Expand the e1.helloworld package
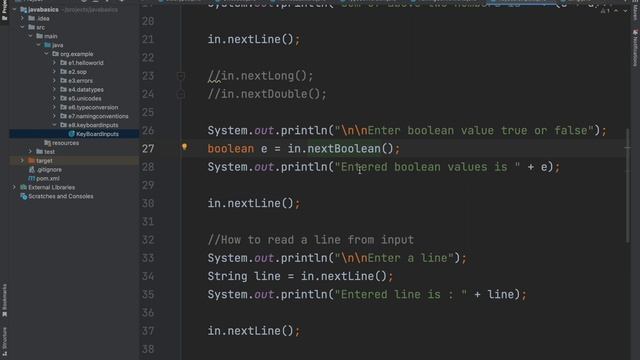Screen dimensions: 640x360 pos(54,63)
